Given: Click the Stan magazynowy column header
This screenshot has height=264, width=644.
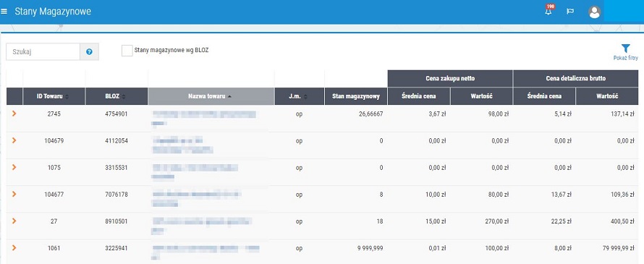Looking at the screenshot, I should 356,96.
